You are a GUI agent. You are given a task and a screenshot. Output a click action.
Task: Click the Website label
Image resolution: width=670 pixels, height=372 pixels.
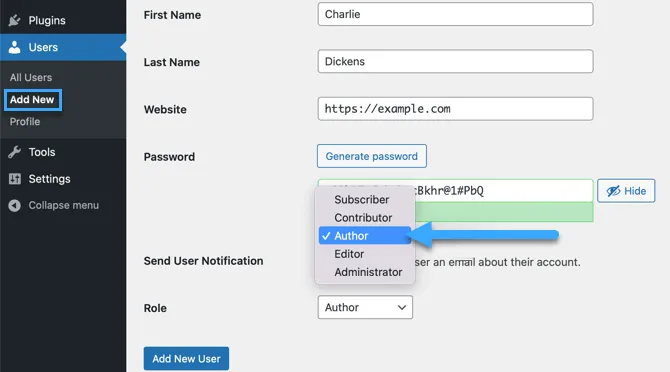tap(165, 110)
